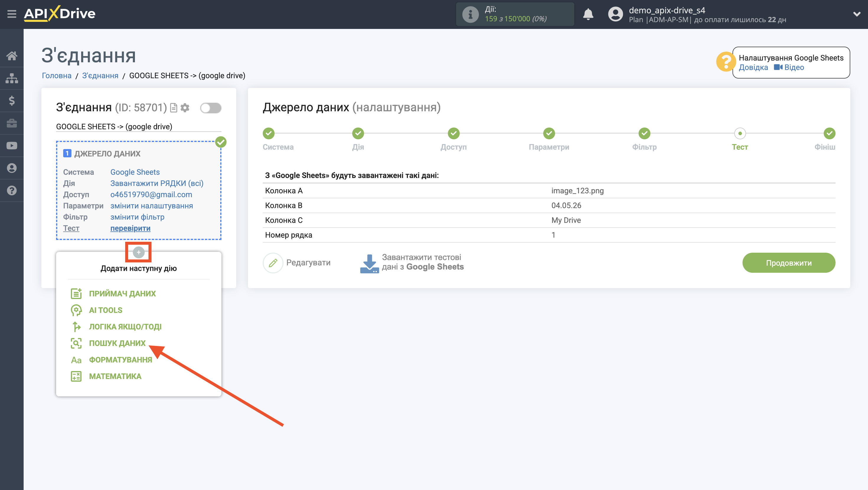868x490 pixels.
Task: Click the Продовжити button
Action: click(789, 263)
